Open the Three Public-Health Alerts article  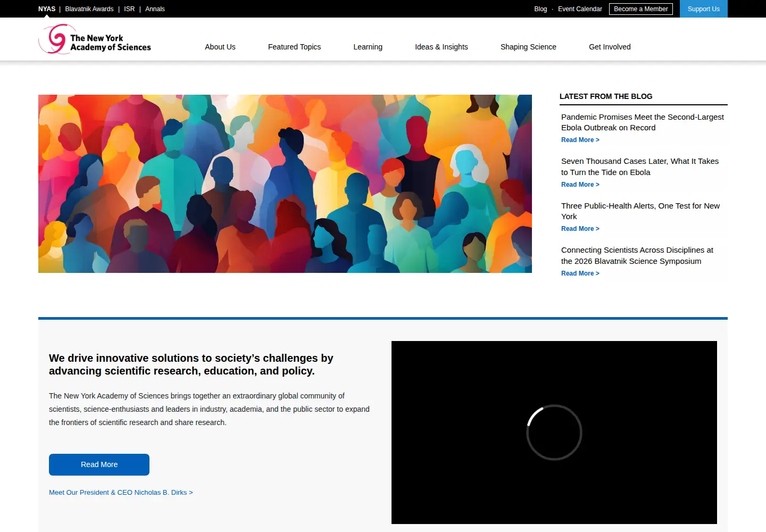tap(640, 211)
